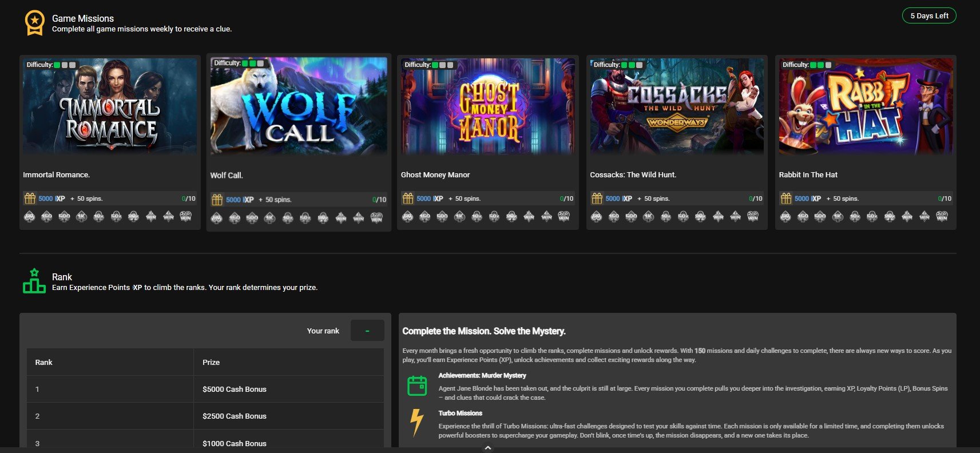980x453 pixels.
Task: Select the 10x badge under Ghost Money Manor
Action: click(477, 216)
